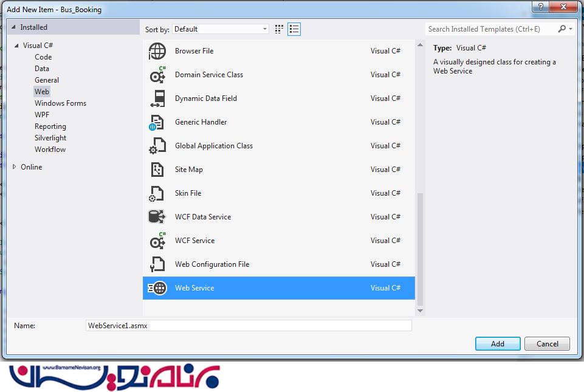Choose the Dynamic Data Field icon

coord(157,99)
